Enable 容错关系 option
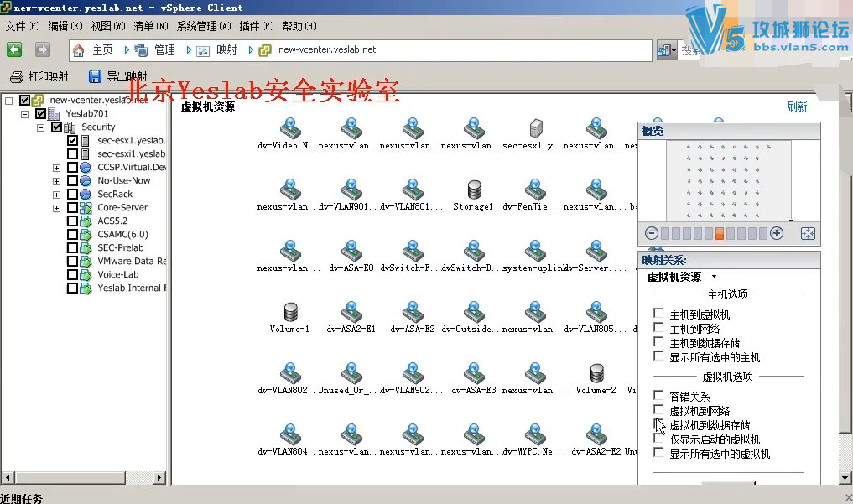Screen dimensions: 853x504 pyautogui.click(x=658, y=395)
